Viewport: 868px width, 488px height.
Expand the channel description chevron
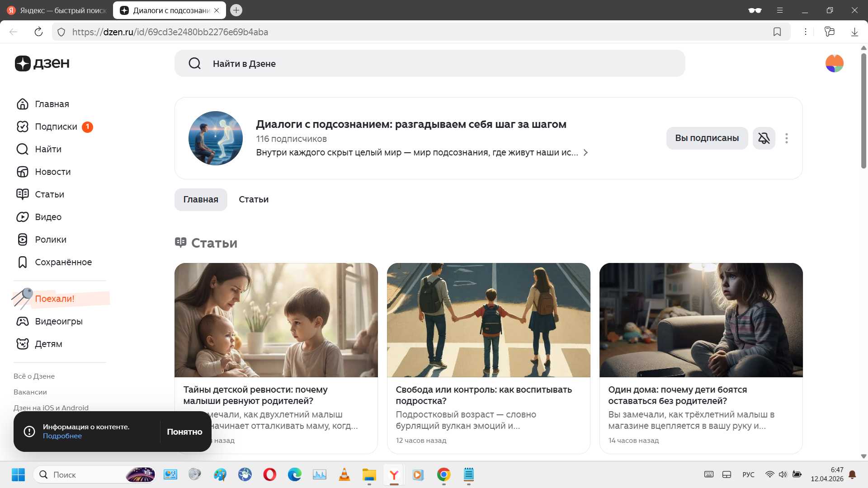(586, 153)
